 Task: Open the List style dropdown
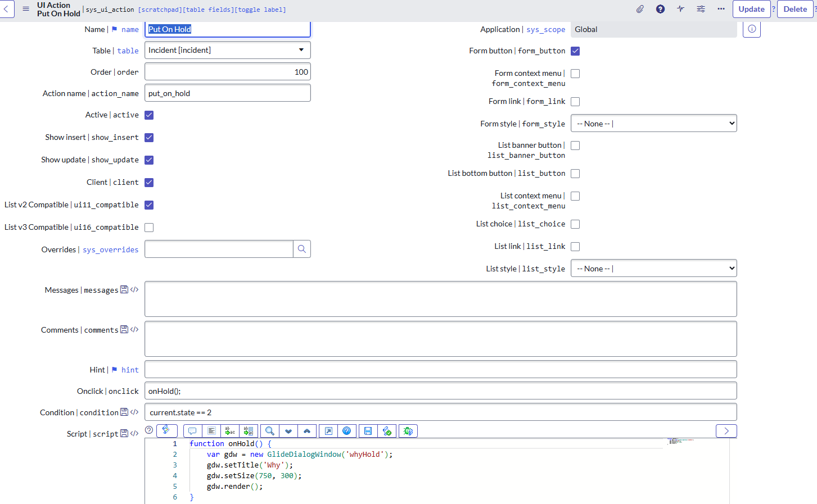point(654,269)
